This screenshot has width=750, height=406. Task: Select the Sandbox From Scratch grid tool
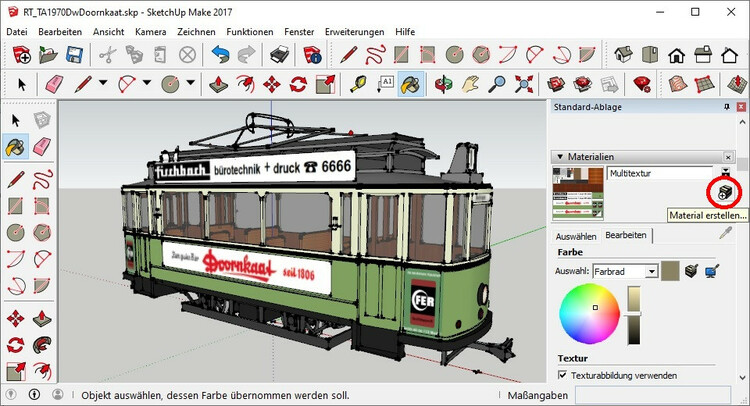(704, 84)
